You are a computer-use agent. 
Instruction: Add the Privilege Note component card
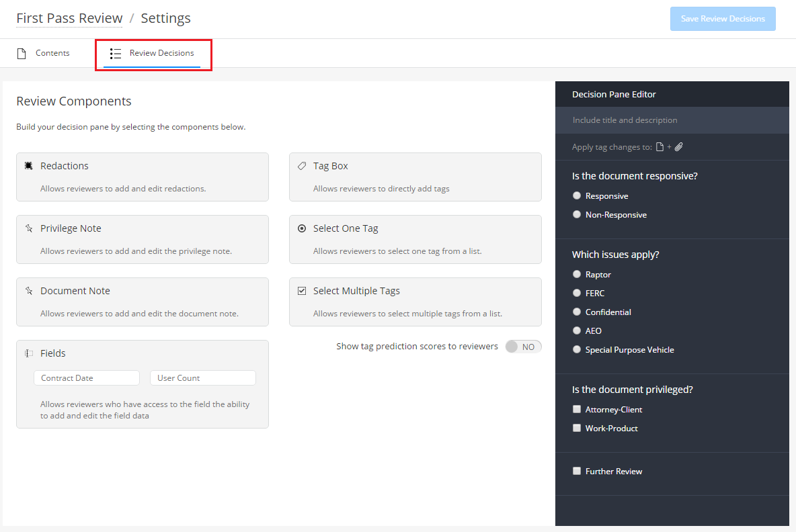142,239
